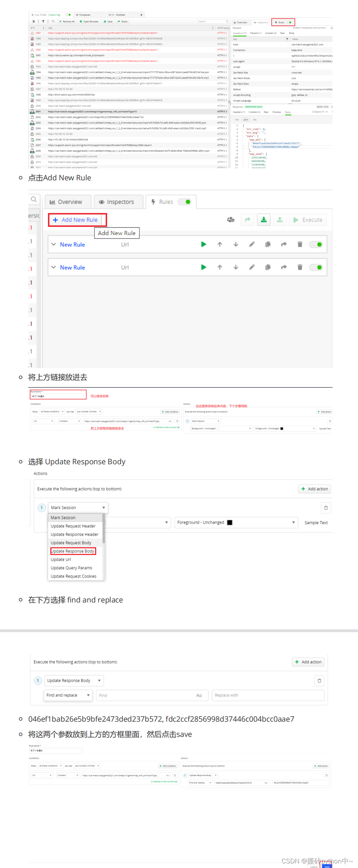The image size is (358, 868).
Task: Click Add action above the empty Find field
Action: pyautogui.click(x=308, y=662)
